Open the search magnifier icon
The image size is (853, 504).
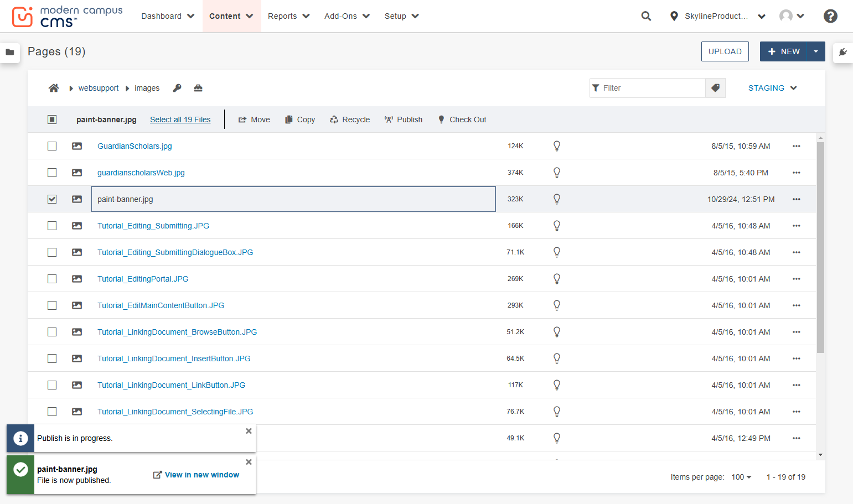(x=646, y=16)
